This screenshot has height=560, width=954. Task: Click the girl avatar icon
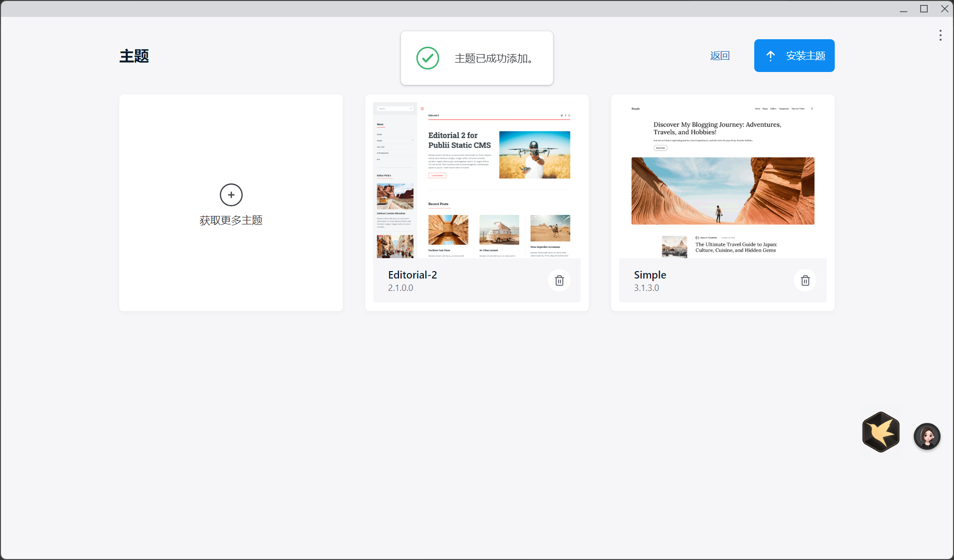tap(927, 436)
